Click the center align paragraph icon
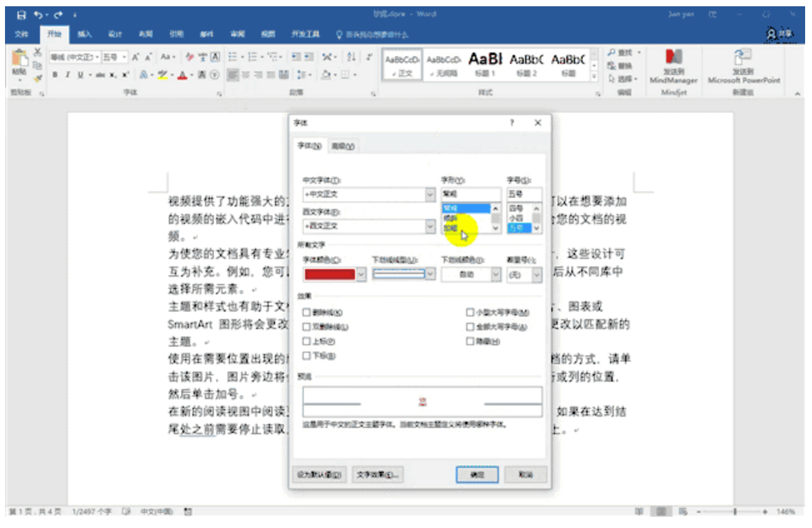Viewport: 812px width, 528px height. pyautogui.click(x=246, y=74)
